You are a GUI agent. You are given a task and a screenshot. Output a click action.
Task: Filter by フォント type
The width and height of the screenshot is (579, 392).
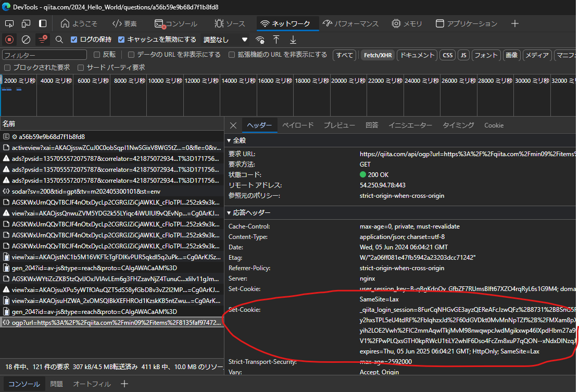pyautogui.click(x=486, y=55)
